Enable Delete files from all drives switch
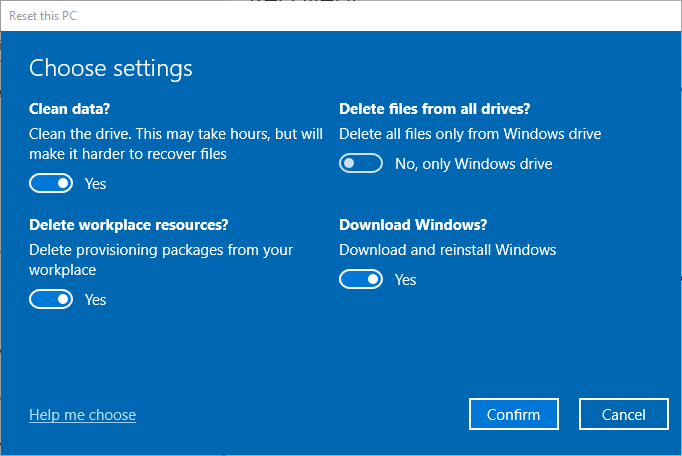 pyautogui.click(x=360, y=164)
